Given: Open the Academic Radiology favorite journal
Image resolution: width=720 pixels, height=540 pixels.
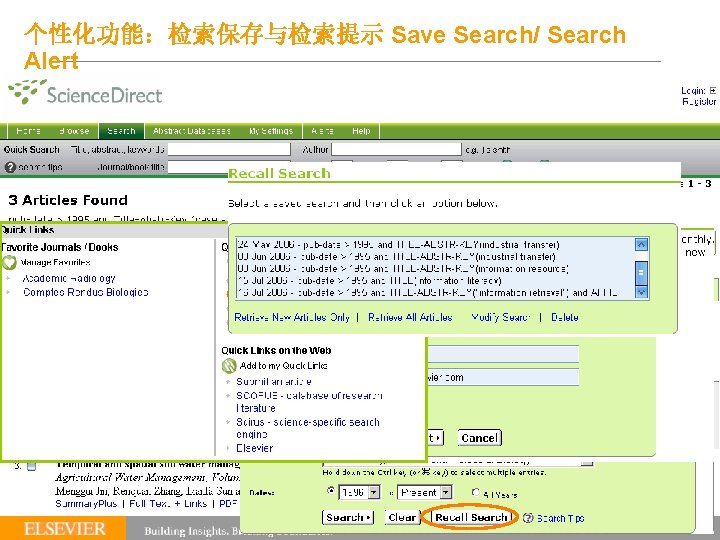Looking at the screenshot, I should pos(69,279).
